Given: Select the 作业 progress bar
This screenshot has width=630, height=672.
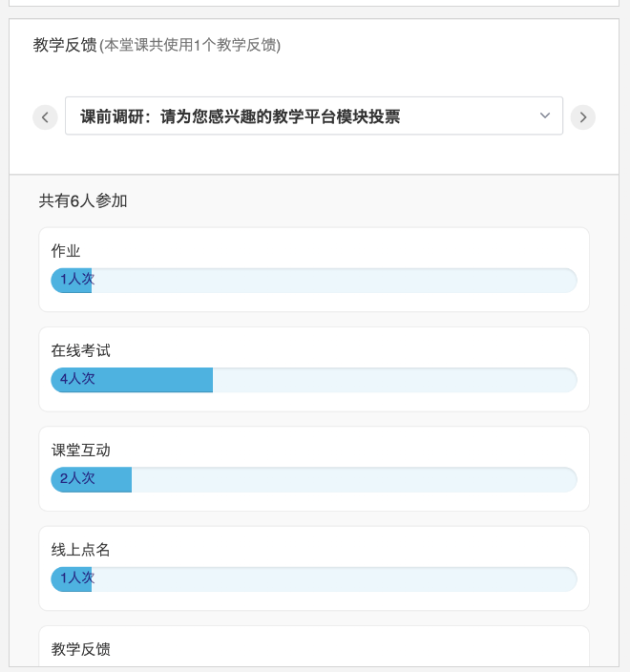Looking at the screenshot, I should [314, 281].
